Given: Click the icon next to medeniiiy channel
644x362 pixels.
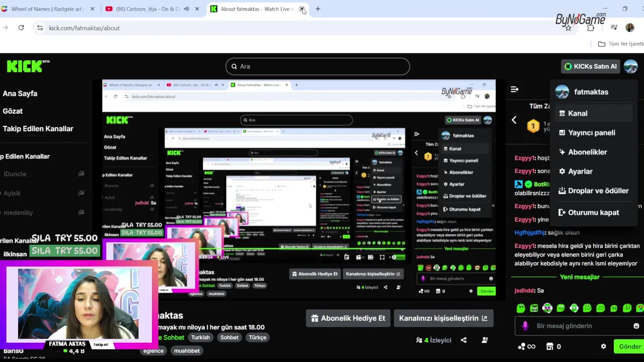Looking at the screenshot, I should [x=81, y=212].
